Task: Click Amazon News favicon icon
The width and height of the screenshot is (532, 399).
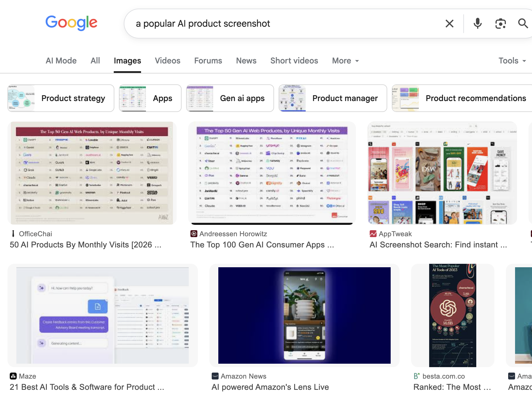Action: coord(215,376)
